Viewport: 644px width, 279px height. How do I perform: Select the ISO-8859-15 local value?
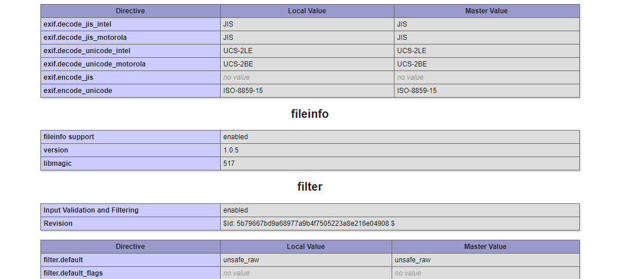[x=244, y=91]
